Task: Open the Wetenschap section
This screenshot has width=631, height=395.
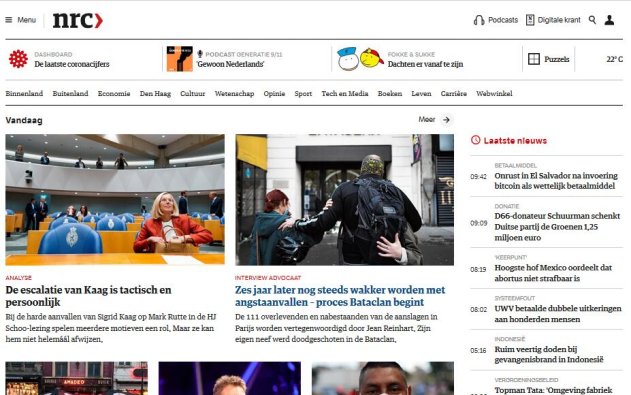Action: click(234, 94)
